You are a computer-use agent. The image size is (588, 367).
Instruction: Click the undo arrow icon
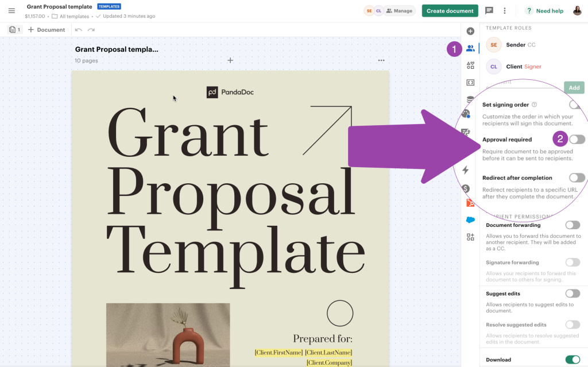click(x=79, y=30)
